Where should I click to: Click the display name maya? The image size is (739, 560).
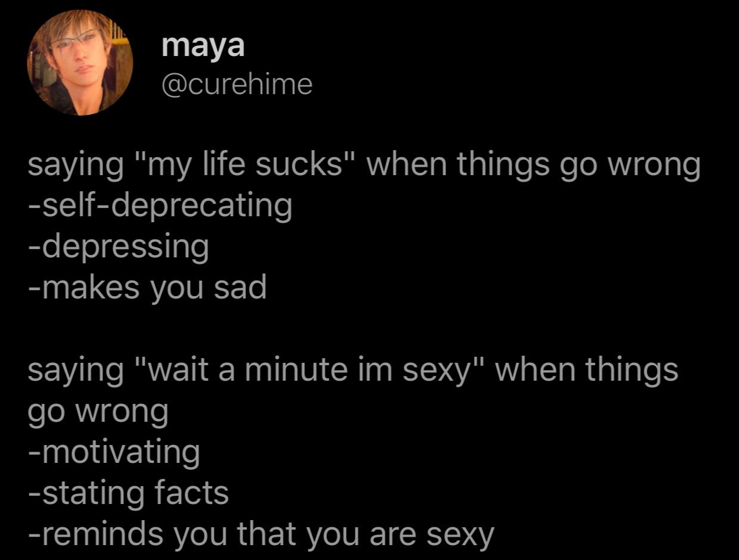[202, 46]
